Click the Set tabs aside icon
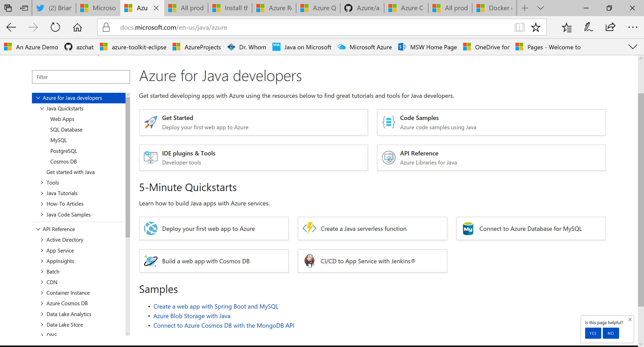The height and width of the screenshot is (347, 644). click(24, 8)
